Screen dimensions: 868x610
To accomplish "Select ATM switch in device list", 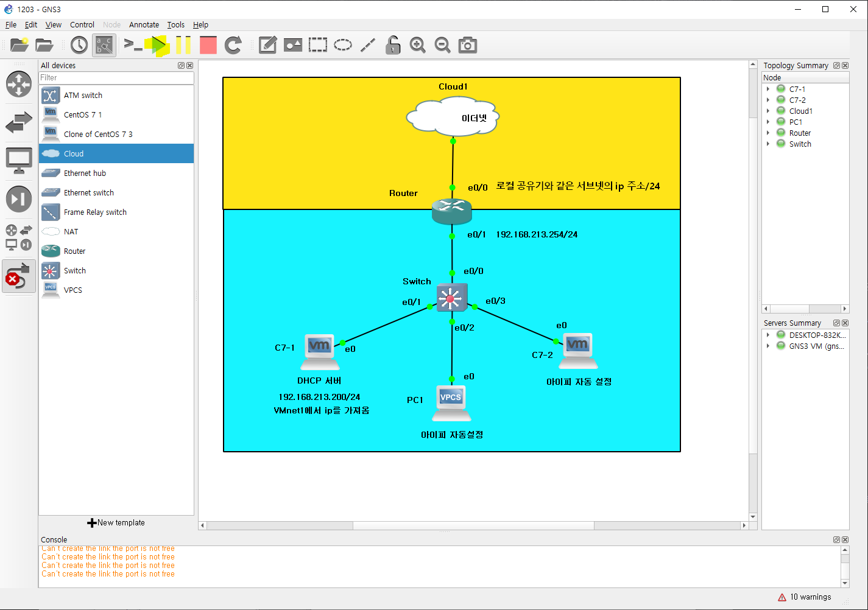I will pyautogui.click(x=116, y=96).
